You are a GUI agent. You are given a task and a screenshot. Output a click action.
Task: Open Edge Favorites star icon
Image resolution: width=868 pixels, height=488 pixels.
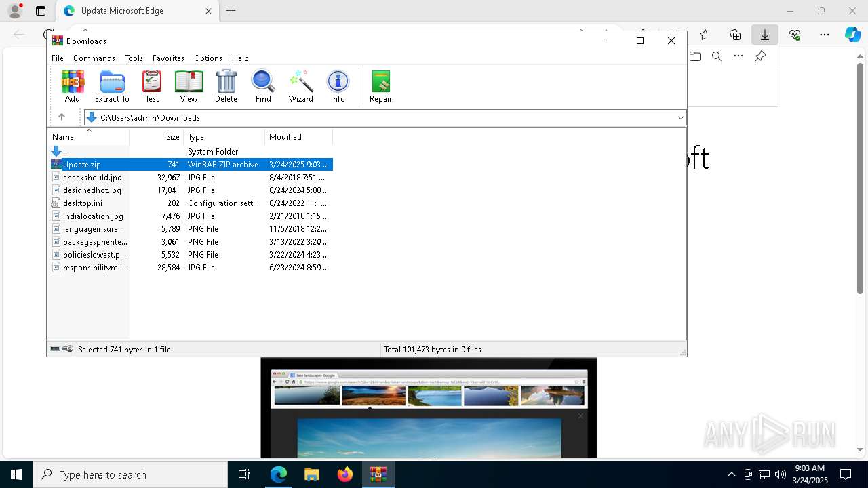click(x=705, y=35)
